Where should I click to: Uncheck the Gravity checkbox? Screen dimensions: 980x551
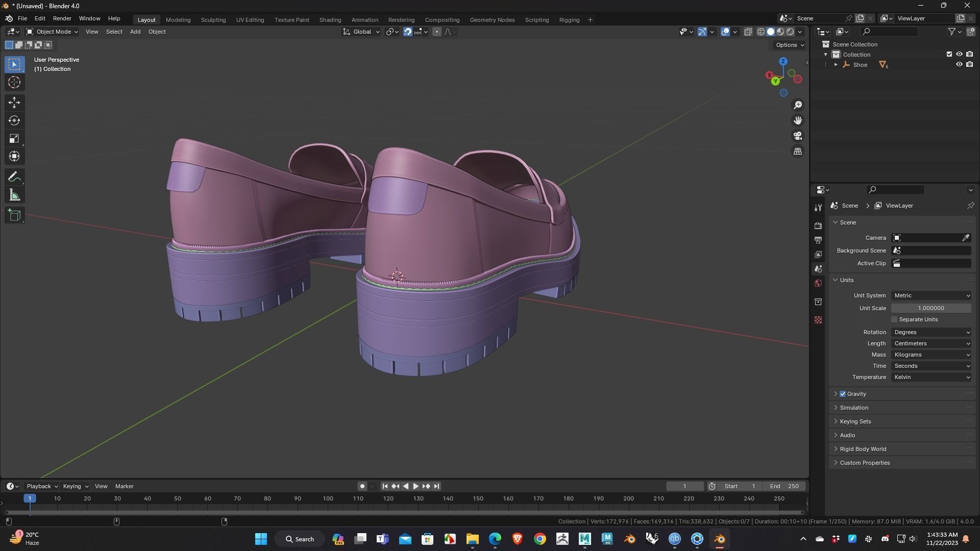[x=843, y=394]
